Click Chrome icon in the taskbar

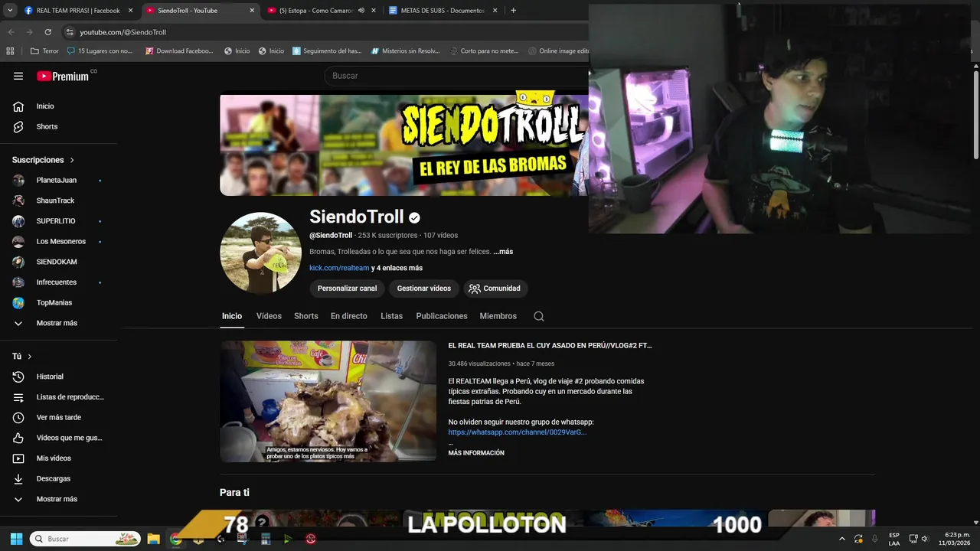175,539
